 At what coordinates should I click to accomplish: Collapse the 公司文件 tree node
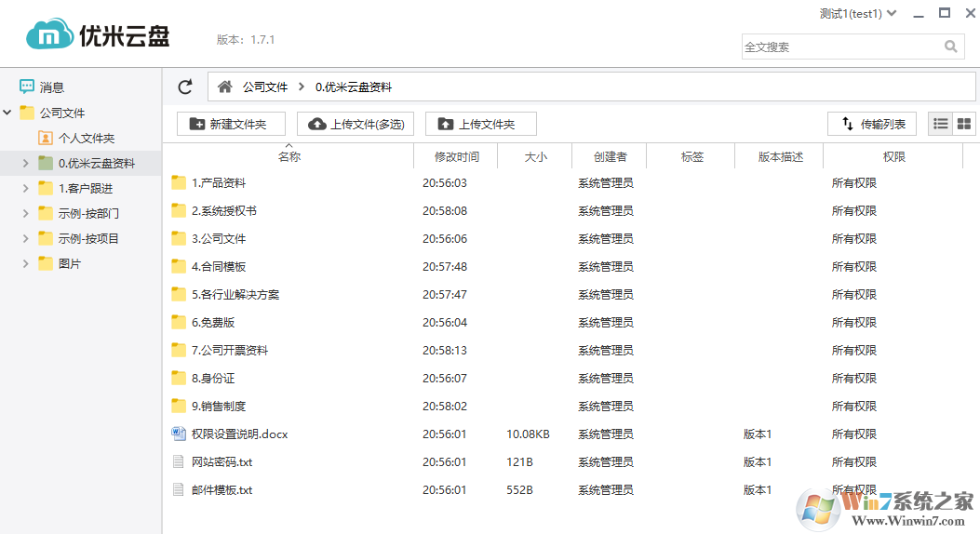point(7,113)
